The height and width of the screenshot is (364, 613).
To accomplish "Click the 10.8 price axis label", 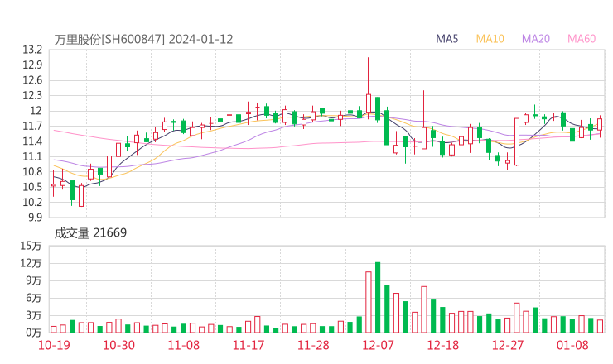I will [x=32, y=172].
